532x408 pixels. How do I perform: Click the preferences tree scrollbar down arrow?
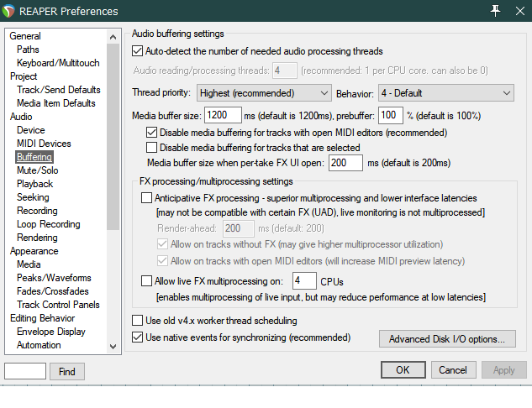point(113,346)
